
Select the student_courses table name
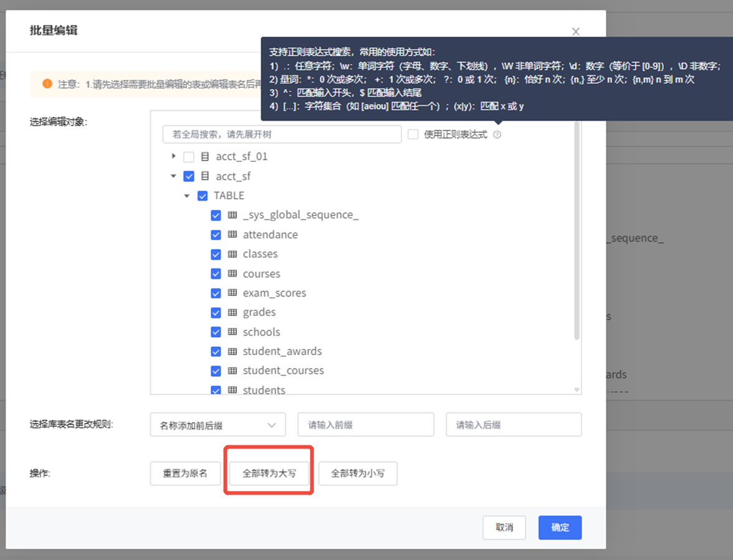point(283,371)
